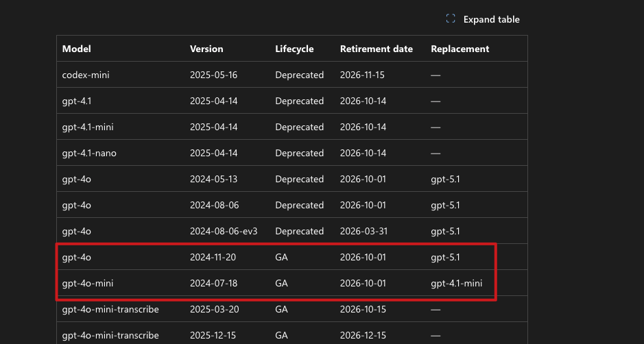Click version '2025-04-14' in gpt-4.1 row
This screenshot has height=344, width=644.
tap(213, 101)
